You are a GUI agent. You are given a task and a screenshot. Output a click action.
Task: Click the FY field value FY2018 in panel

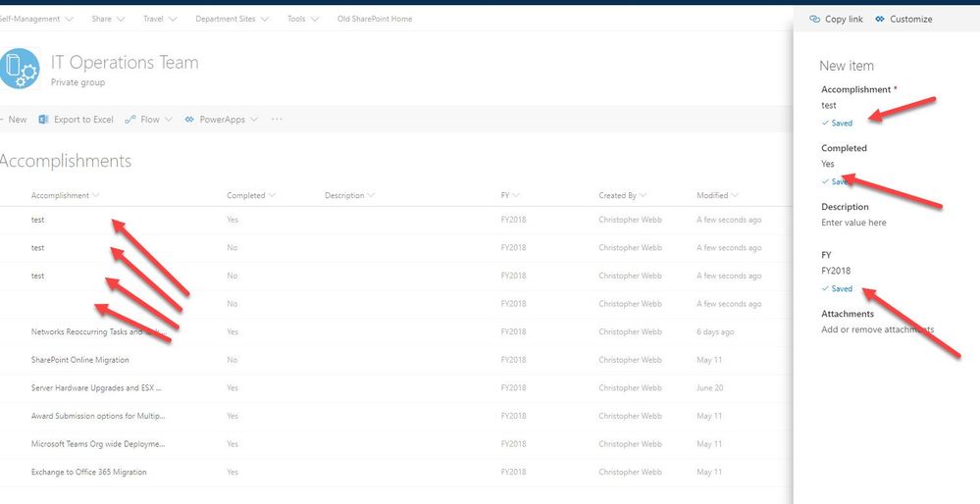(836, 271)
